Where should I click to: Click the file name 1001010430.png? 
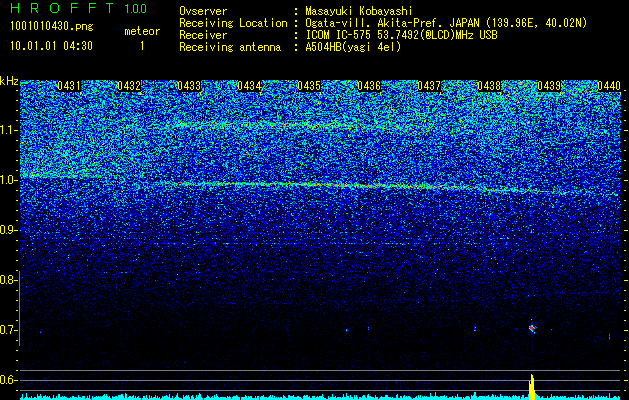tap(51, 27)
